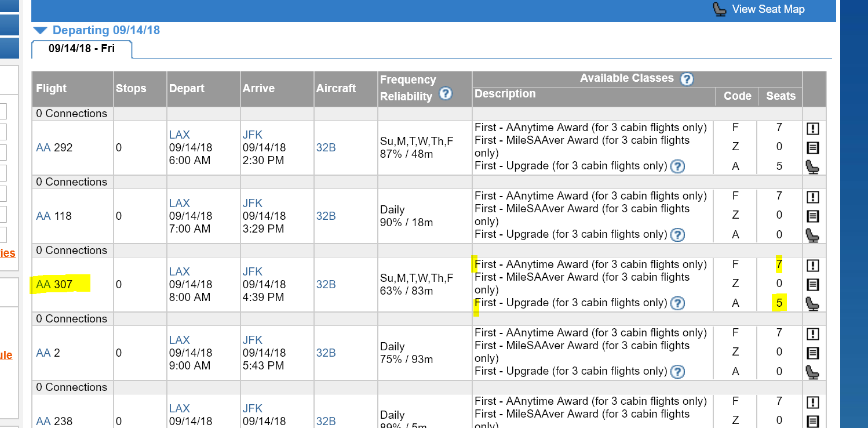Click the Available Classes help icon
The width and height of the screenshot is (868, 428).
[x=687, y=79]
